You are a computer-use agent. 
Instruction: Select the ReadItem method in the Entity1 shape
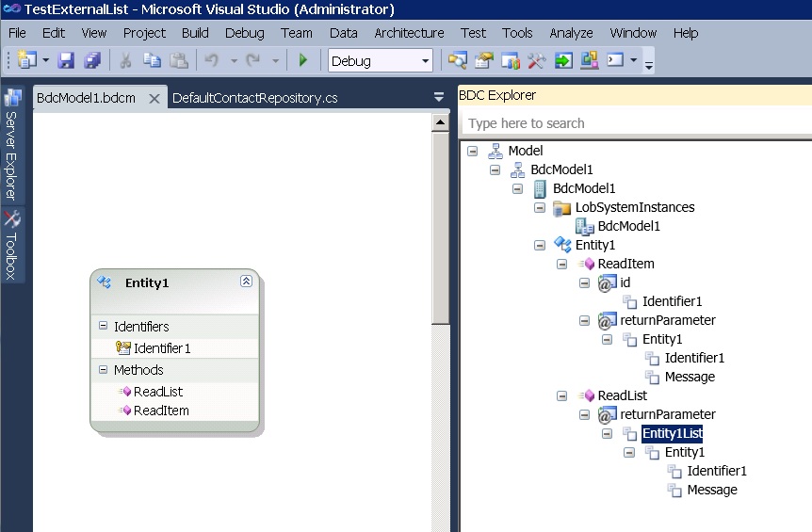161,411
